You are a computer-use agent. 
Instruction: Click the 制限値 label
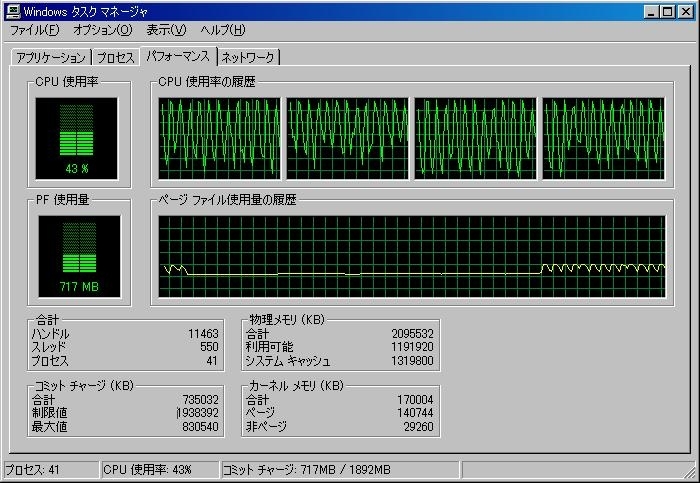click(x=49, y=413)
